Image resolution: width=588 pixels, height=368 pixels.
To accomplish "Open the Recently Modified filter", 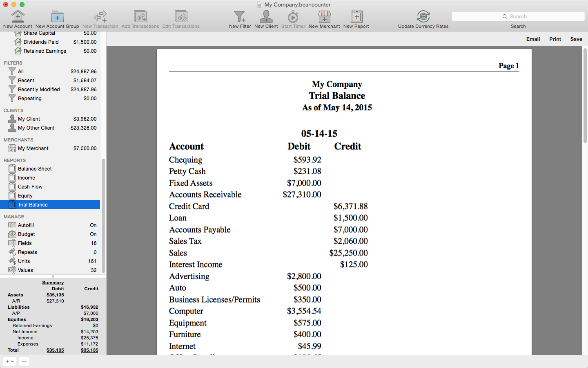I will coord(50,90).
